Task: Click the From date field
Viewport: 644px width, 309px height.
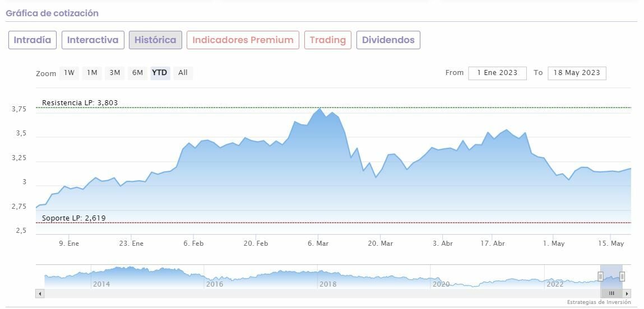Action: 497,73
